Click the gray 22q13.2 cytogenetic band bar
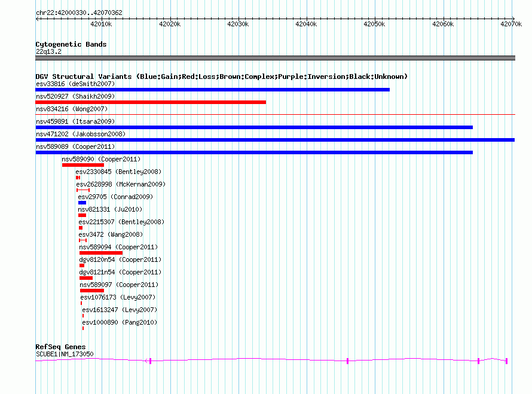532x394 pixels. coord(275,58)
